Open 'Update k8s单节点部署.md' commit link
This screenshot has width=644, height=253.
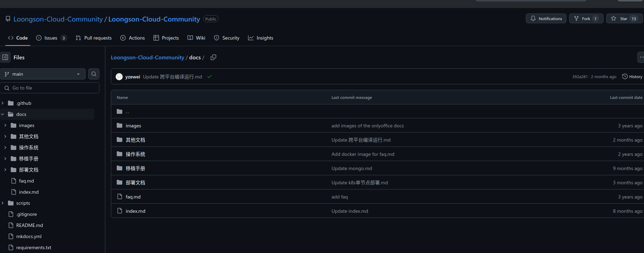coord(360,183)
